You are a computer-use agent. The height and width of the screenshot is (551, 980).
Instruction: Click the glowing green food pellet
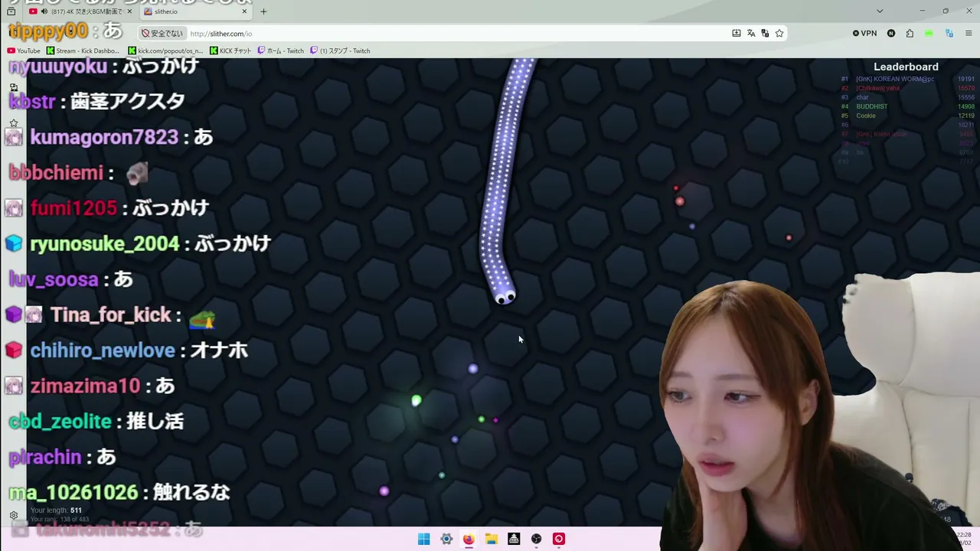[416, 401]
